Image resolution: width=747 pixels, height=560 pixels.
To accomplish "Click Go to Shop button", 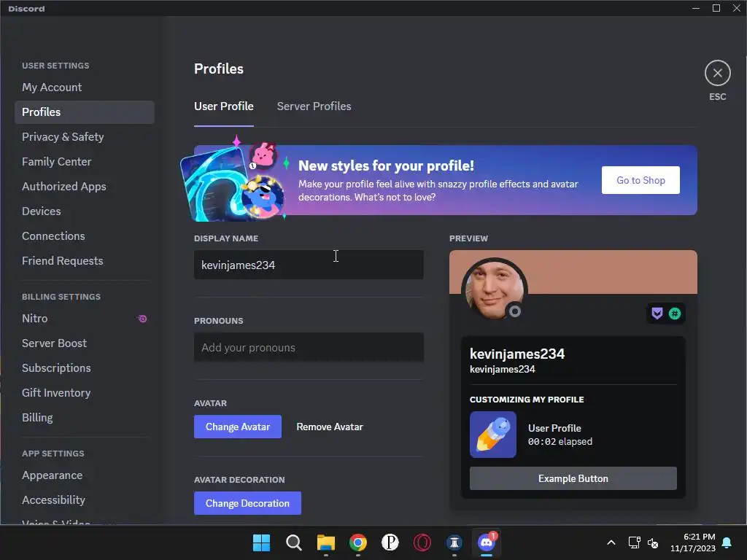I will 640,180.
